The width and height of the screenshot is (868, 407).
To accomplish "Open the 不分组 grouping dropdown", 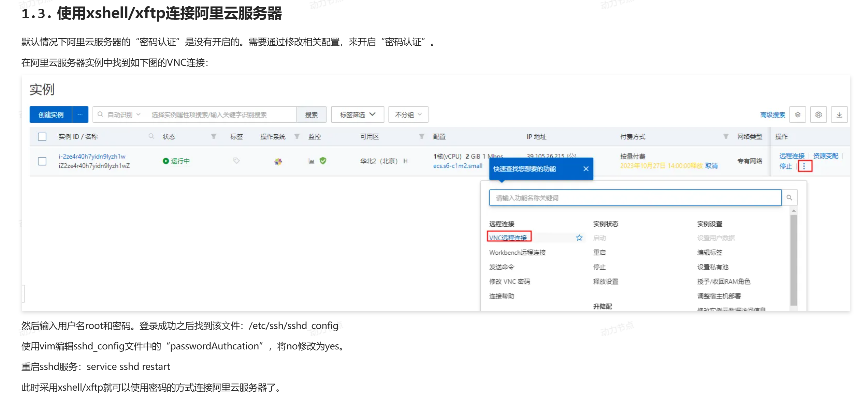I will click(x=408, y=115).
